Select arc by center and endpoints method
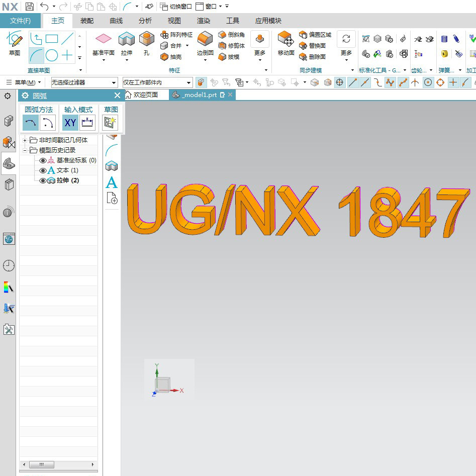 click(48, 123)
